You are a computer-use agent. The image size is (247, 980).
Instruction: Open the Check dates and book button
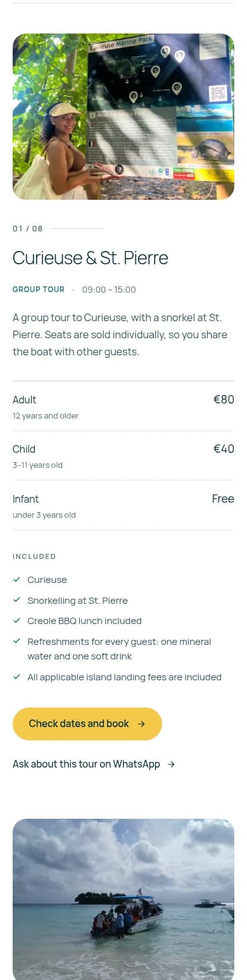pos(87,724)
